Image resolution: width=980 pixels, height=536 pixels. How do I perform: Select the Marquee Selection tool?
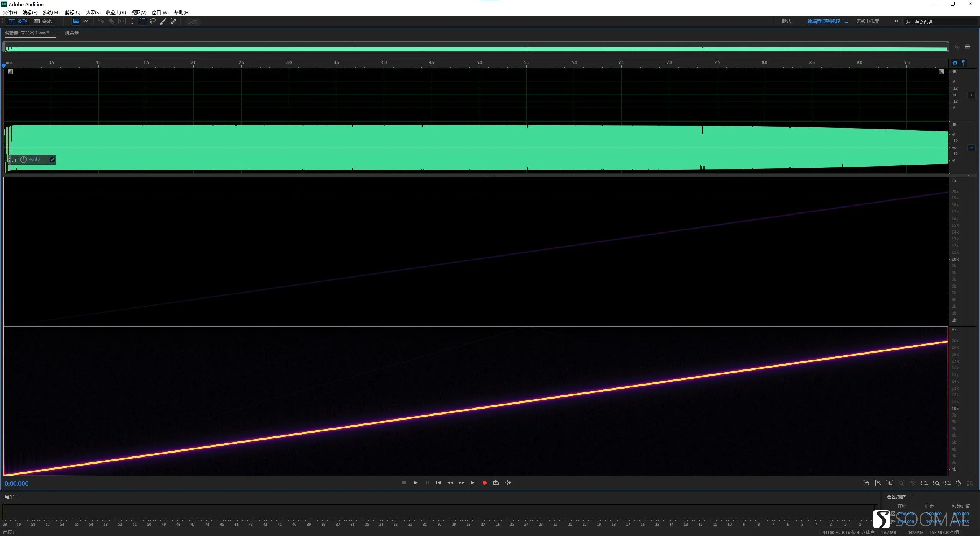tap(142, 21)
